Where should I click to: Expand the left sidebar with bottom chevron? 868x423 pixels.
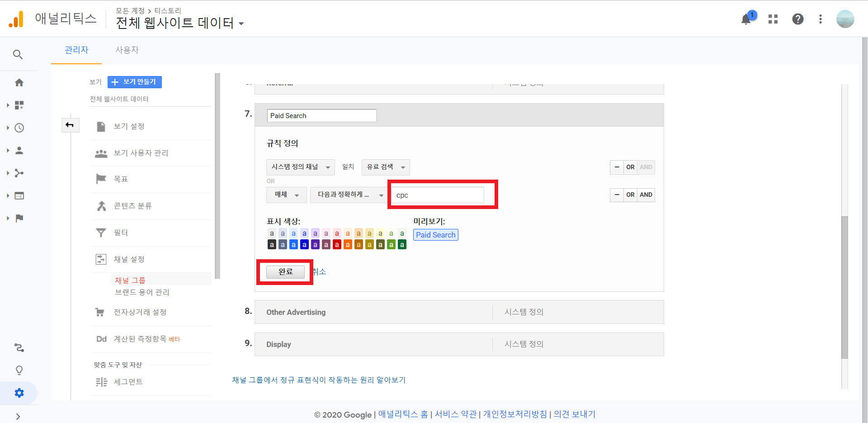[18, 416]
